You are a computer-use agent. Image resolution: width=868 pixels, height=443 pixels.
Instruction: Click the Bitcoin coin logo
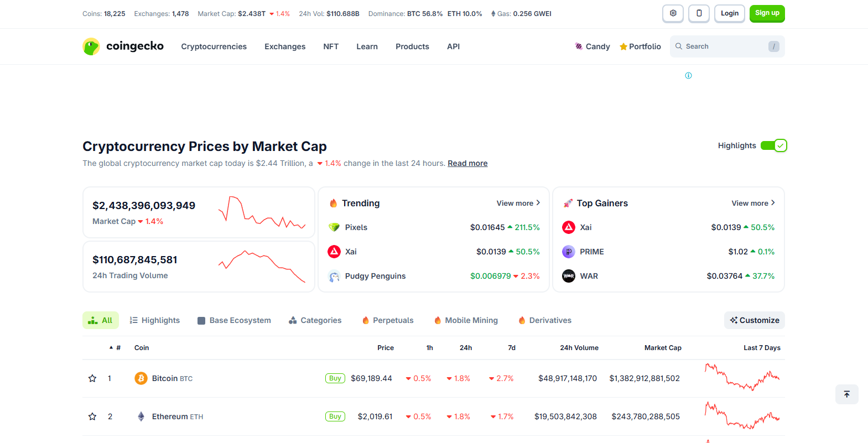(x=141, y=378)
